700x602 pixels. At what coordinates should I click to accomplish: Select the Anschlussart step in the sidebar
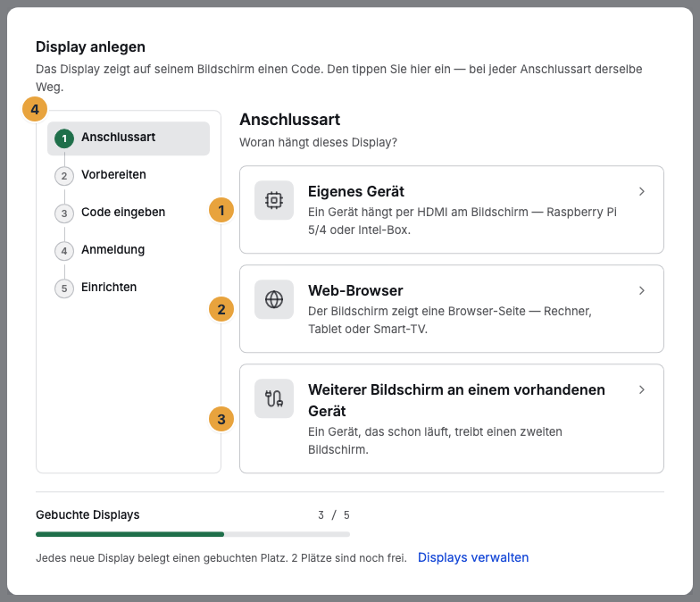coord(129,138)
